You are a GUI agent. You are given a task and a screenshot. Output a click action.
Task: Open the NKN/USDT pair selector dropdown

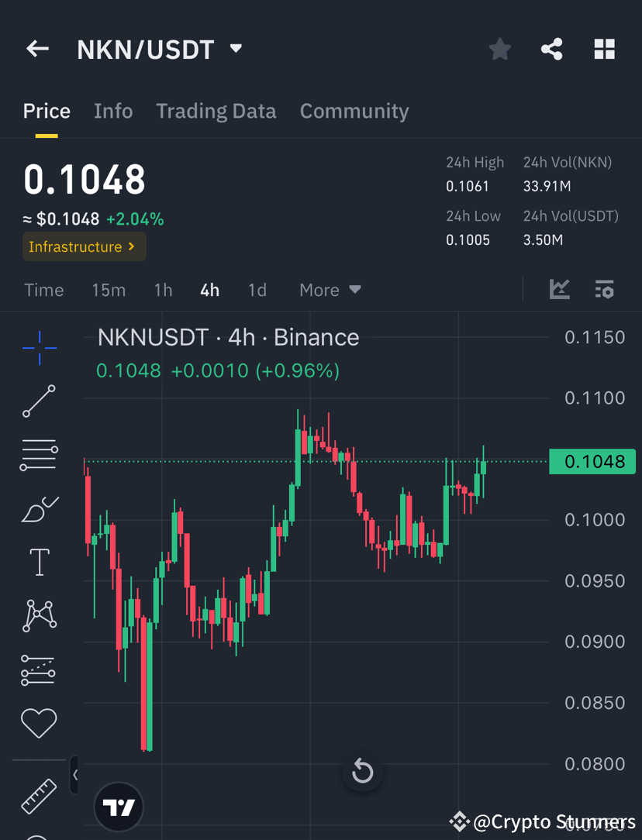(236, 48)
